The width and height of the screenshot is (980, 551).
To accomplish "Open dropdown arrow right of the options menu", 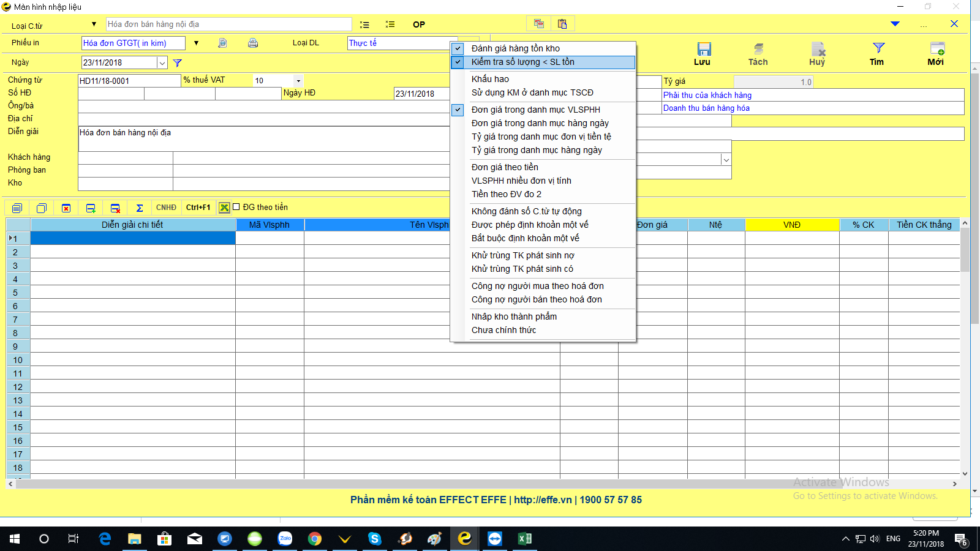I will tap(726, 160).
